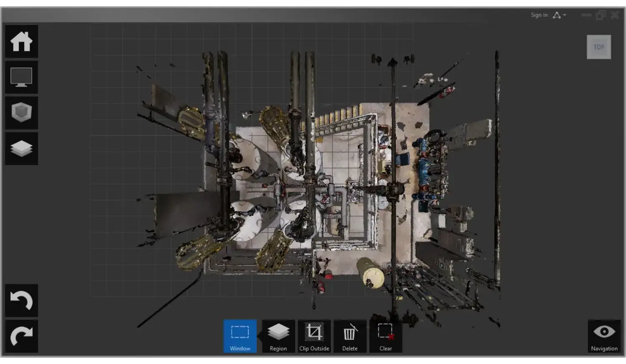Redo the last undone action
626x364 pixels.
[x=21, y=336]
